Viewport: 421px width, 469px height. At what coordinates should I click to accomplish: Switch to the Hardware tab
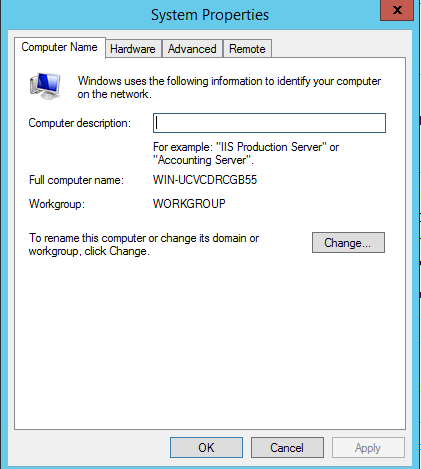point(133,49)
